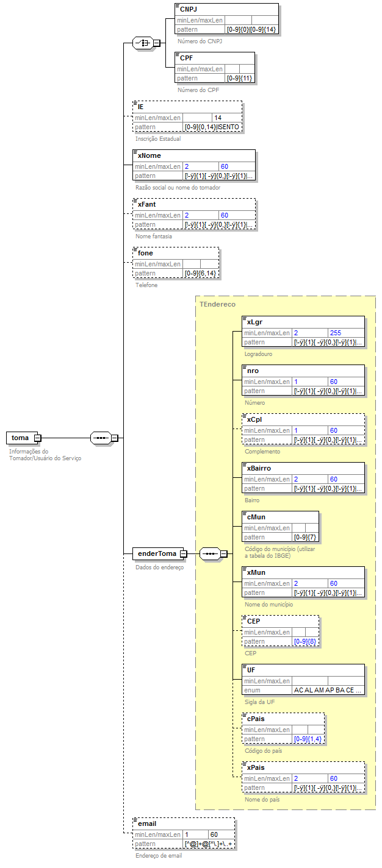Collapse the toma sequence compositor
The height and width of the screenshot is (868, 382).
(114, 438)
